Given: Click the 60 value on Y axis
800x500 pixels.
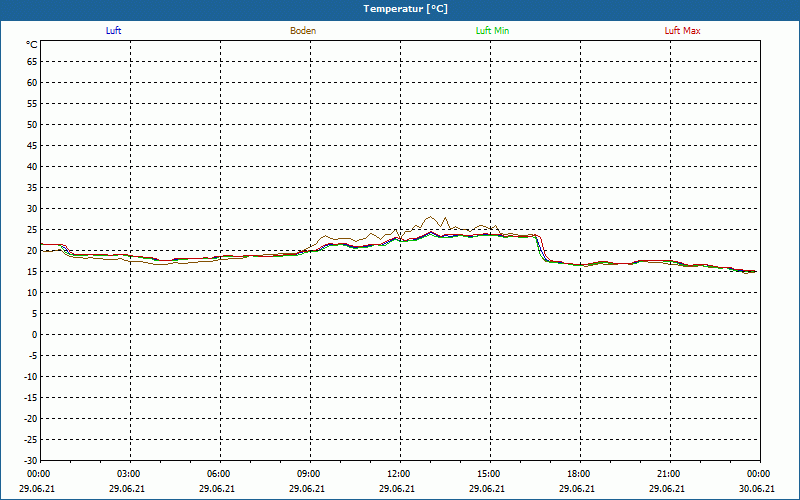Looking at the screenshot, I should tap(32, 83).
